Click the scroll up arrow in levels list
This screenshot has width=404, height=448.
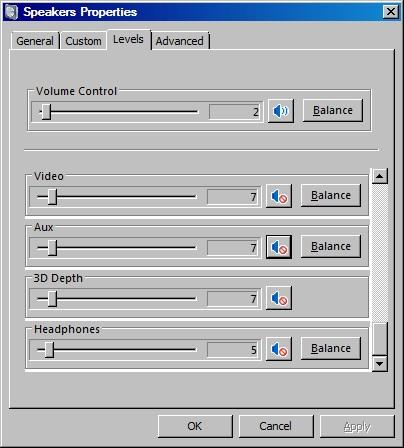pyautogui.click(x=380, y=176)
